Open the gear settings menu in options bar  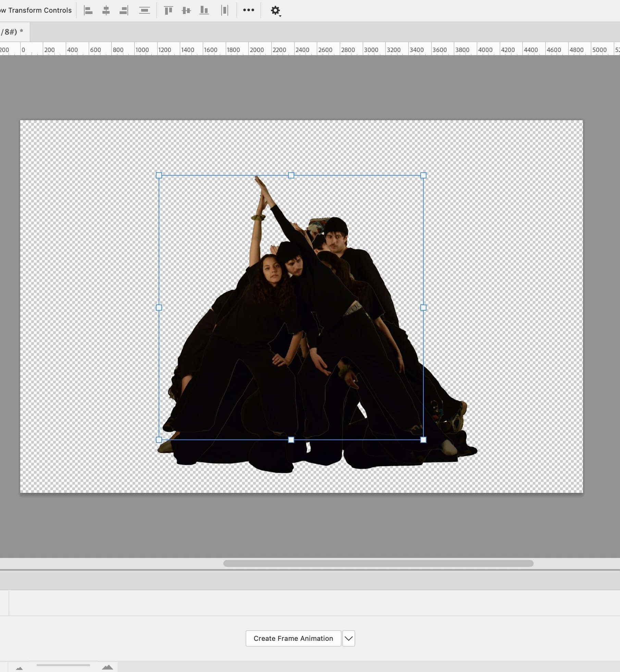(x=275, y=11)
